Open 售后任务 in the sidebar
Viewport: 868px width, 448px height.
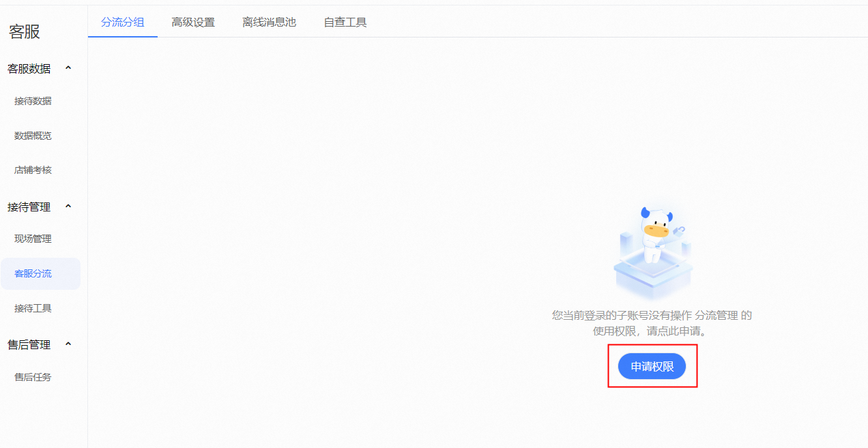33,377
